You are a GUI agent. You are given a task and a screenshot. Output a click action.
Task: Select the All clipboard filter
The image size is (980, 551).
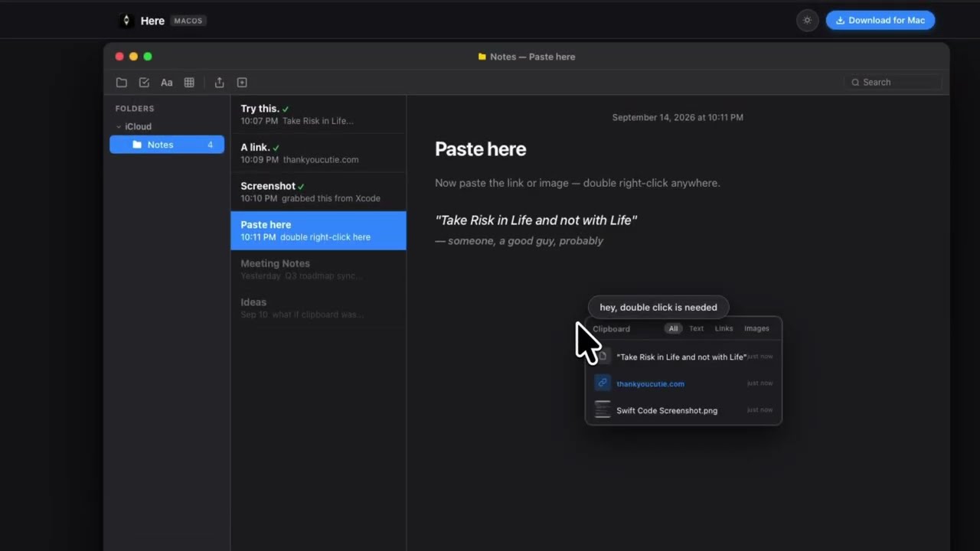673,328
